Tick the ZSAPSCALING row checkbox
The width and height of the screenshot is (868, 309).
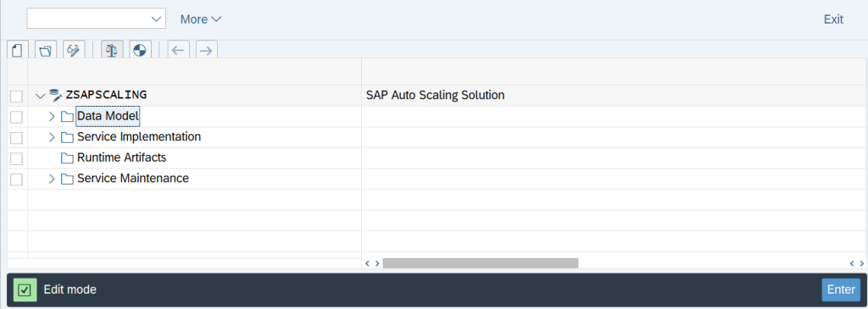tap(17, 97)
